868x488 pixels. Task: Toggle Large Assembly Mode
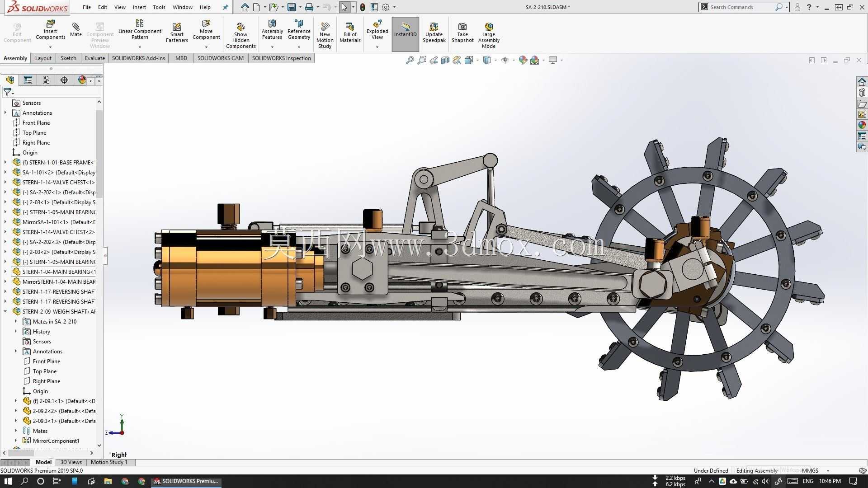tap(489, 35)
